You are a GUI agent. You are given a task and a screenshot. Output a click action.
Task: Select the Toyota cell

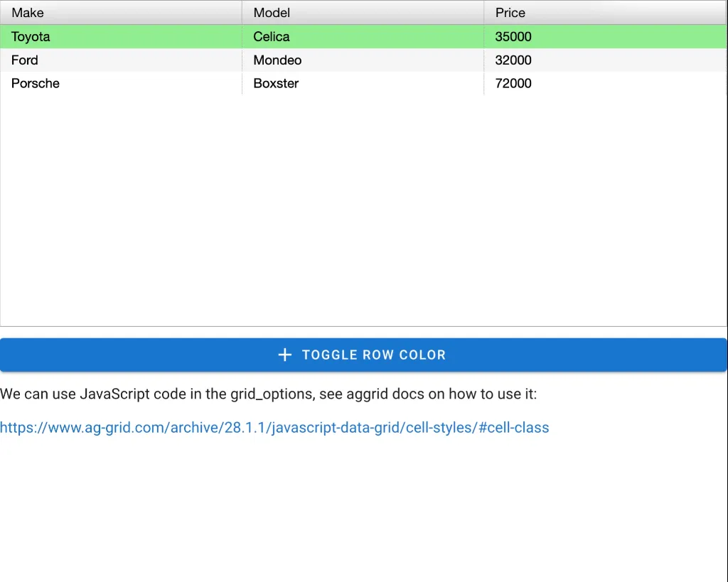click(x=31, y=37)
